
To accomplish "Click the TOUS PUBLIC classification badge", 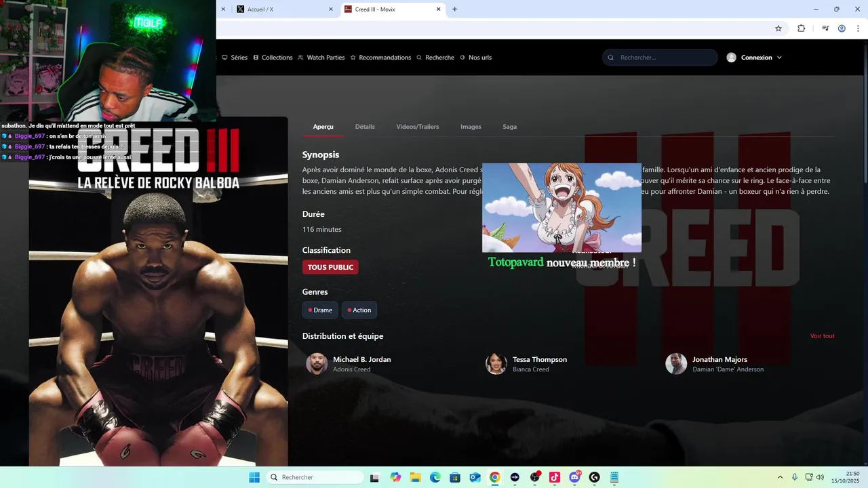I will pos(330,267).
